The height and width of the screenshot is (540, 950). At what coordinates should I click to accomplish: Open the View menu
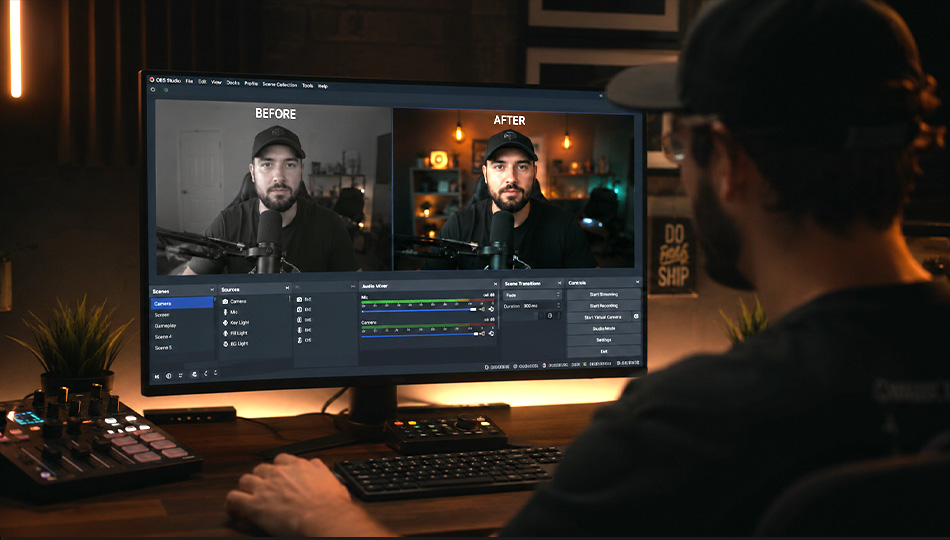216,82
